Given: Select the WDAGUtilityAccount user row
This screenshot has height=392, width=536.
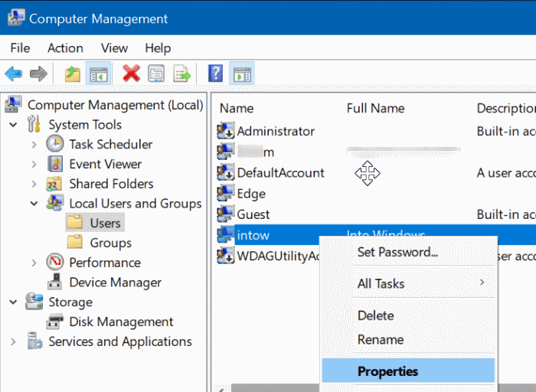Looking at the screenshot, I should point(268,256).
